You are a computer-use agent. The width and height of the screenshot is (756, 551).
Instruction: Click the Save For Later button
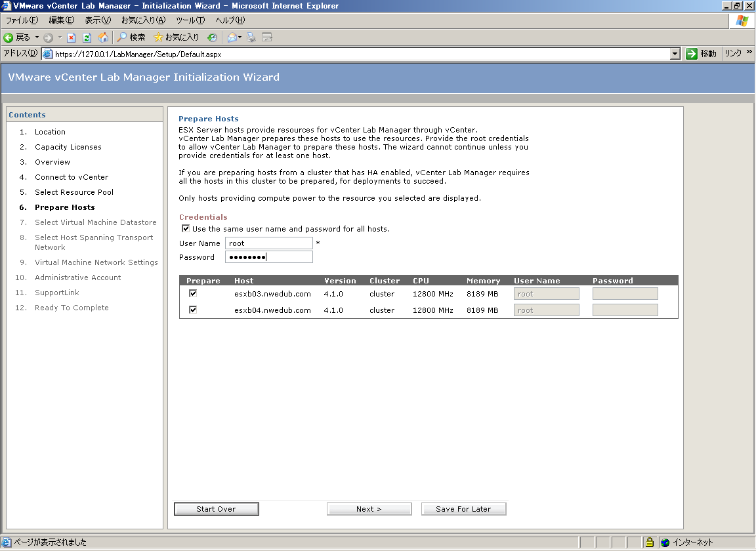pos(464,509)
